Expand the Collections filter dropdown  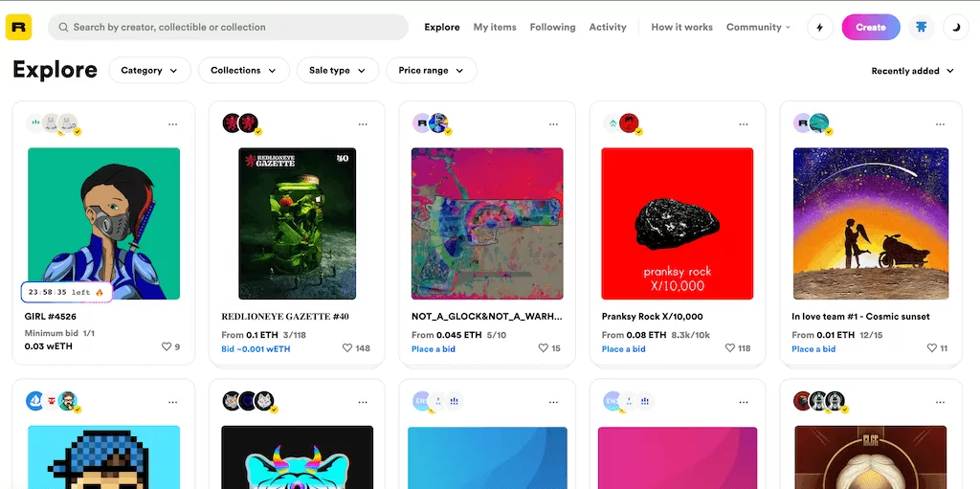coord(244,70)
